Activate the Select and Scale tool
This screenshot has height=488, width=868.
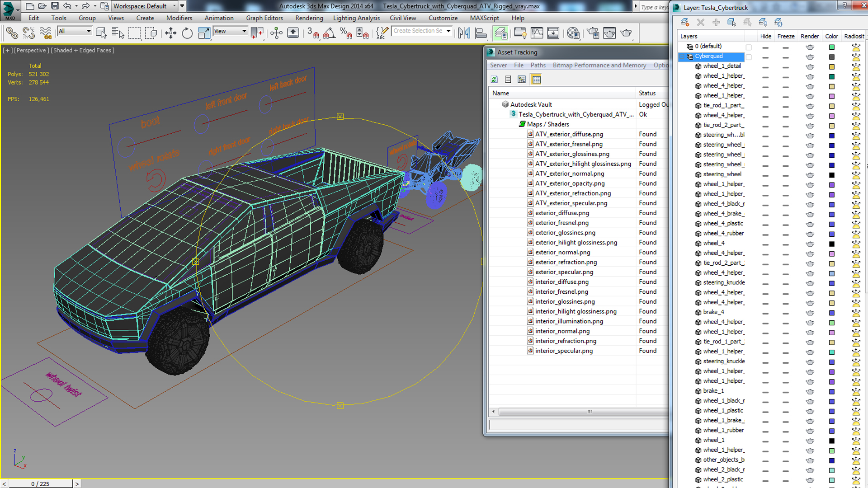pyautogui.click(x=204, y=33)
